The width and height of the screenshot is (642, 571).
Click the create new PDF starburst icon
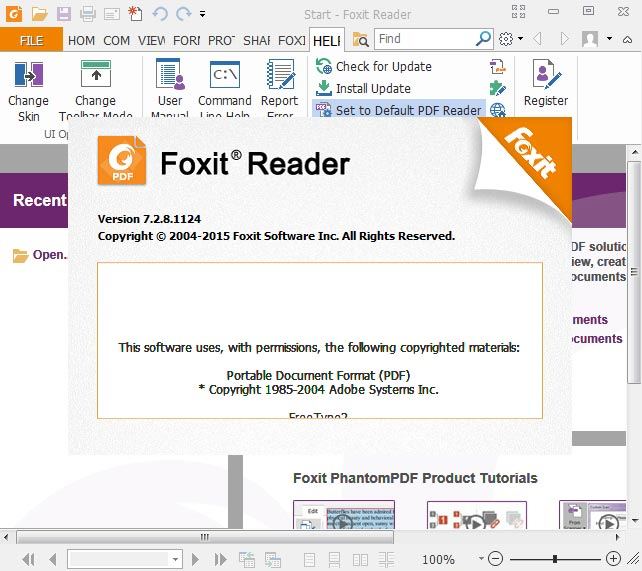point(135,14)
